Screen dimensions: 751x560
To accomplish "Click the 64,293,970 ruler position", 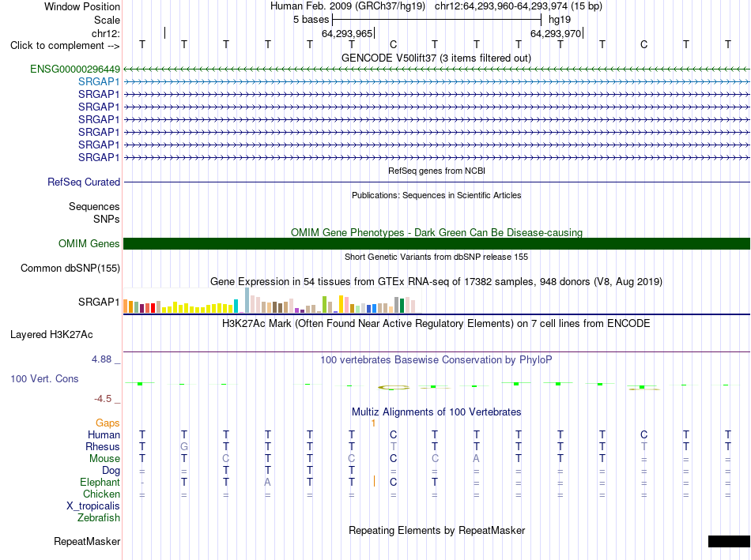I will (556, 33).
